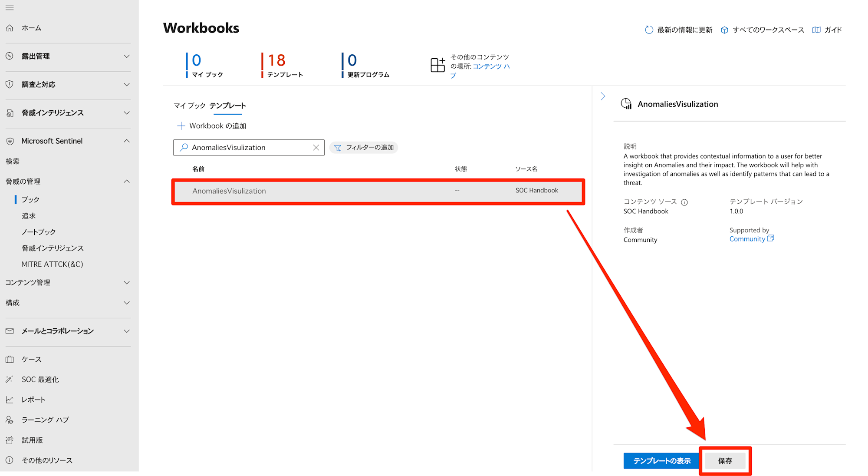Viewport: 868px width, 476px height.
Task: Expand the 露出管理 section
Action: pos(127,56)
